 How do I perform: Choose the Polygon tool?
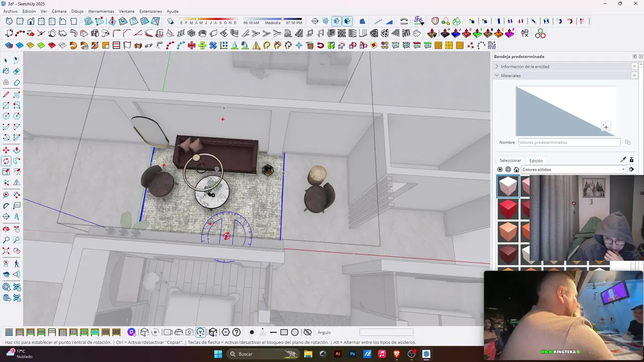17,116
